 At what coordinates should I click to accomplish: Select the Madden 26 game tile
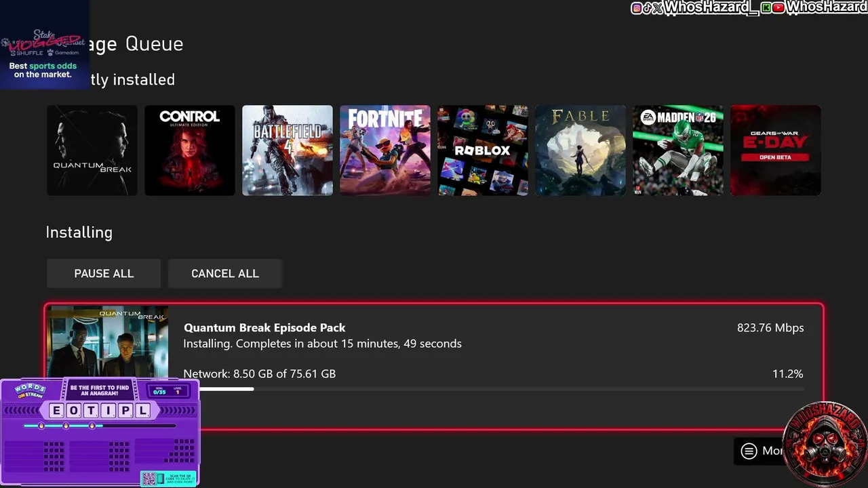(x=678, y=150)
